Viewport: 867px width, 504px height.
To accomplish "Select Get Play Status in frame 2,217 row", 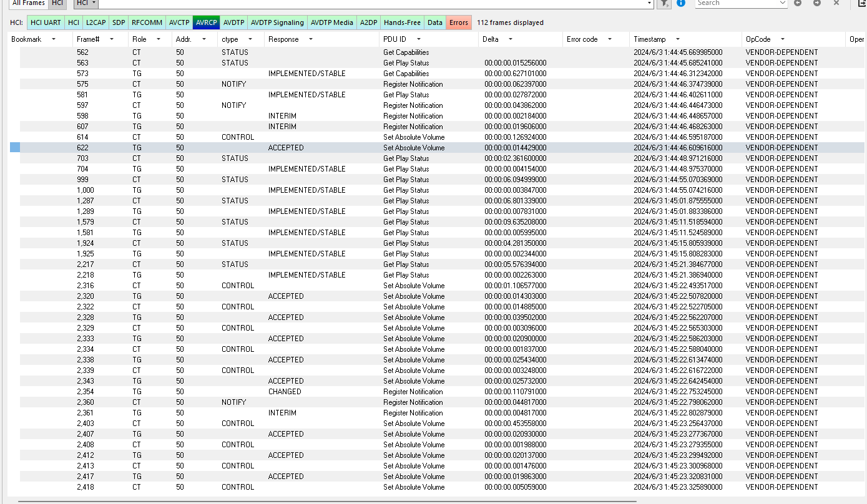I will coord(406,264).
